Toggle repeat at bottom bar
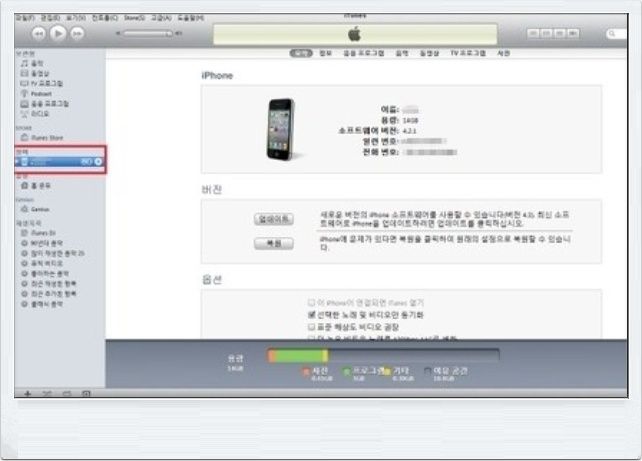The width and height of the screenshot is (642, 461). pyautogui.click(x=67, y=394)
